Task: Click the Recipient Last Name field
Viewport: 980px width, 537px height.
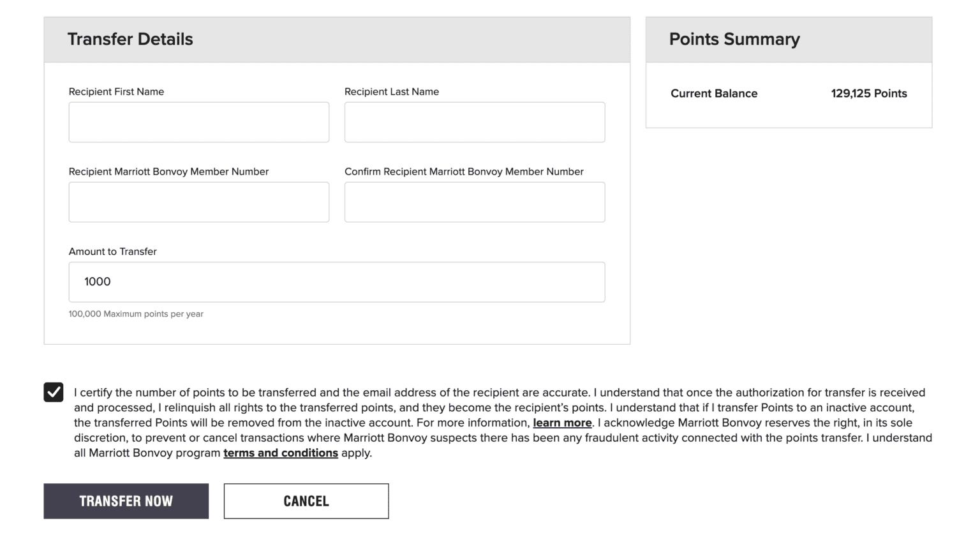Action: [474, 122]
